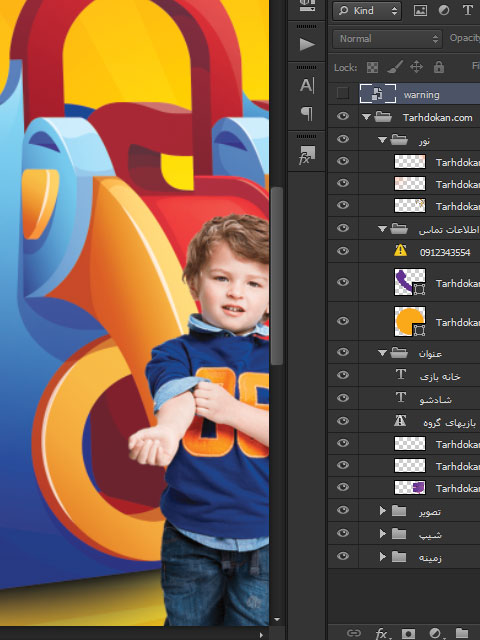This screenshot has width=480, height=640.
Task: Hide the نور group
Action: pos(343,139)
